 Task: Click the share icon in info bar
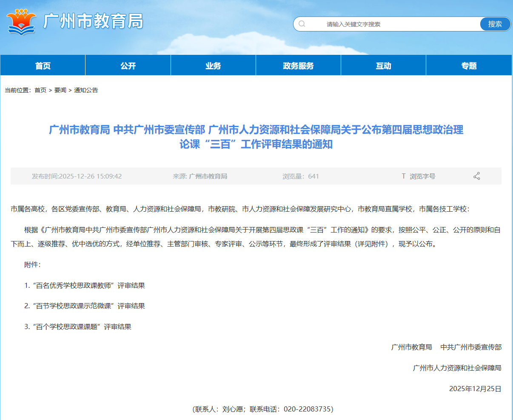(x=476, y=176)
